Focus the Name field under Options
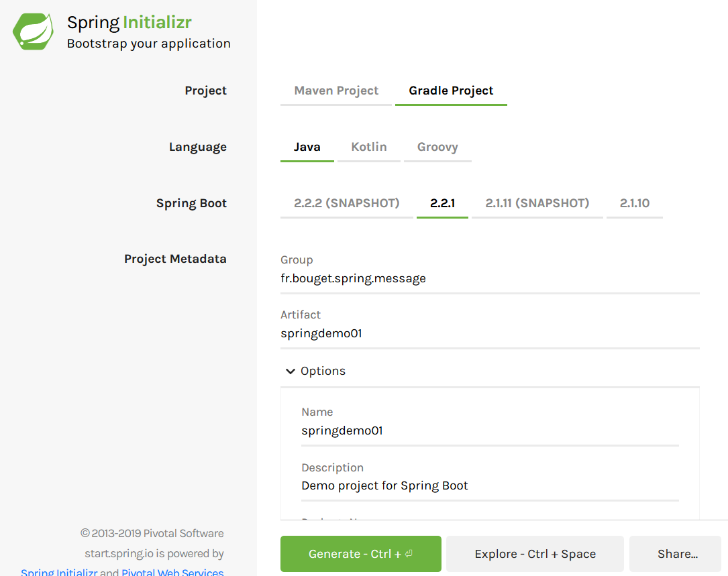The width and height of the screenshot is (728, 576). pyautogui.click(x=489, y=431)
